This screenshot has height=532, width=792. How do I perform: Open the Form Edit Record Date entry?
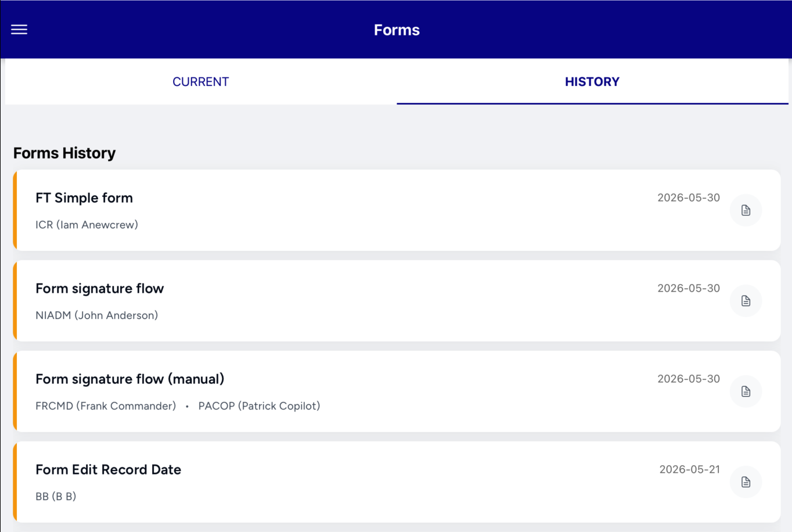tap(397, 482)
